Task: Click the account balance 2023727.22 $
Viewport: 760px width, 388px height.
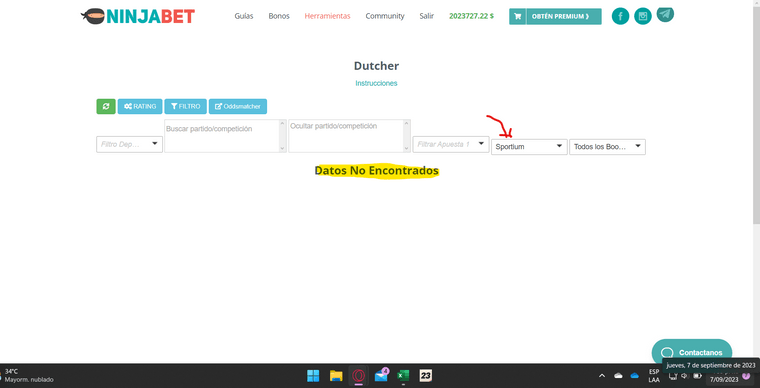Action: pyautogui.click(x=472, y=16)
